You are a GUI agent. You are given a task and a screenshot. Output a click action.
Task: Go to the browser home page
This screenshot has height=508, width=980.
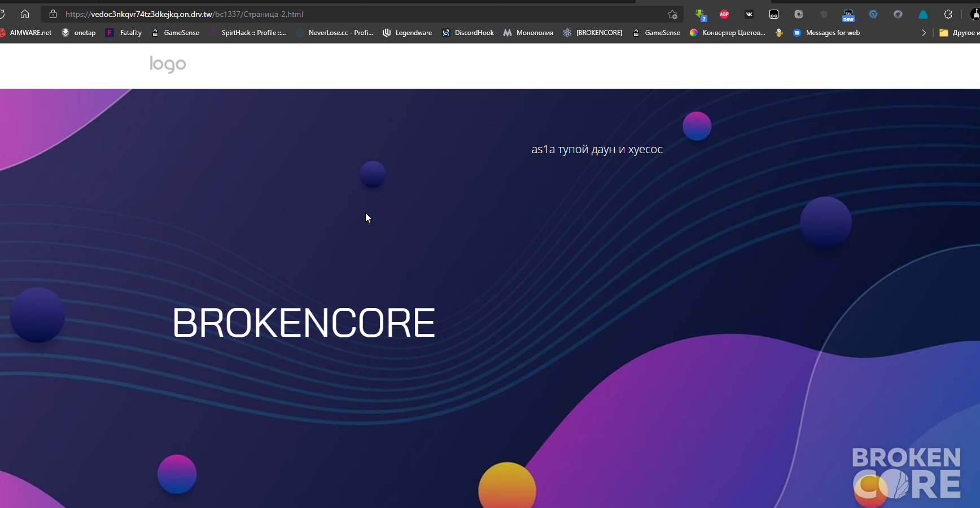pos(25,14)
